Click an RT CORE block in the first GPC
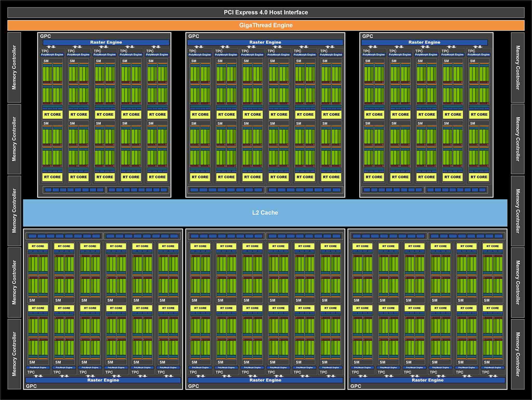The height and width of the screenshot is (400, 532). click(x=52, y=114)
